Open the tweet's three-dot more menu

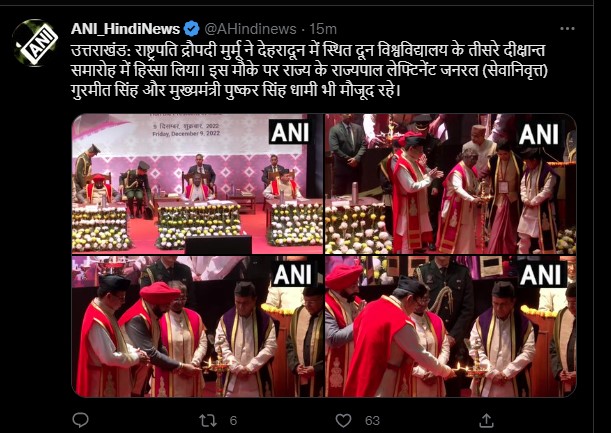[x=567, y=28]
